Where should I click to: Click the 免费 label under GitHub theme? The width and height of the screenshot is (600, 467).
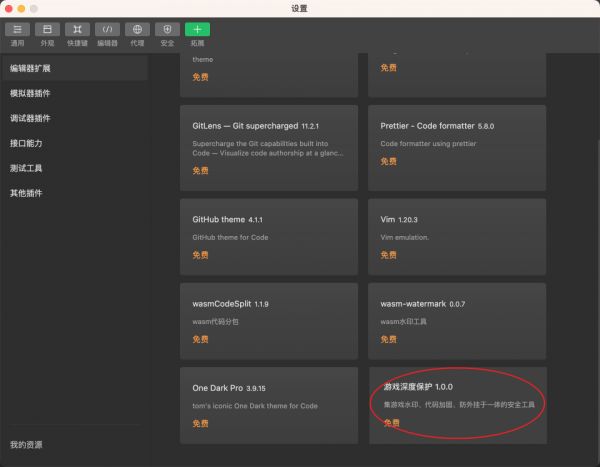[x=200, y=255]
